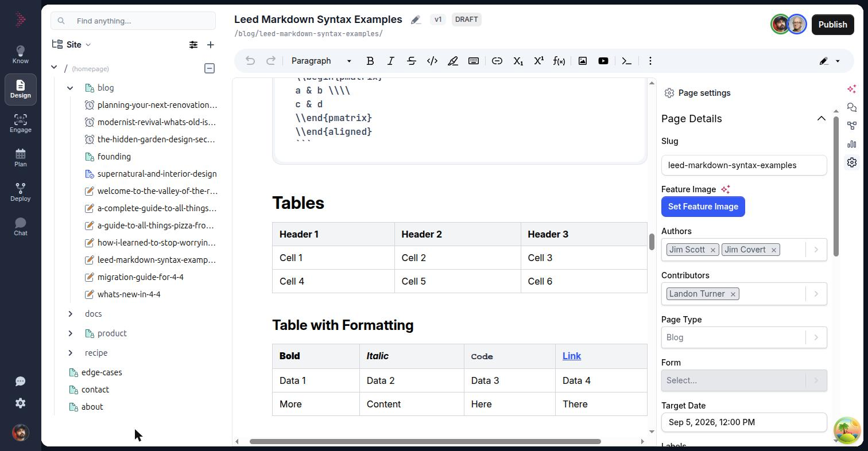Image resolution: width=868 pixels, height=451 pixels.
Task: Insert a code block
Action: pyautogui.click(x=627, y=61)
